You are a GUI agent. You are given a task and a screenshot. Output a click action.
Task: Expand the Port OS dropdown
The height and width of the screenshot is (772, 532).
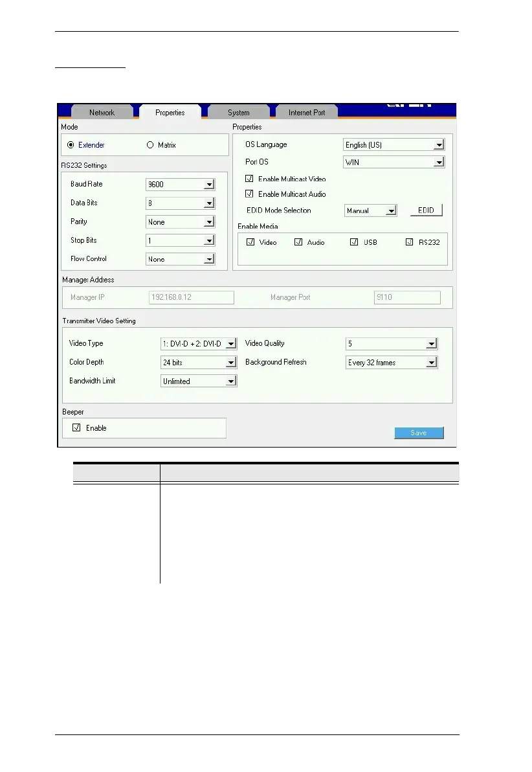[x=393, y=162]
